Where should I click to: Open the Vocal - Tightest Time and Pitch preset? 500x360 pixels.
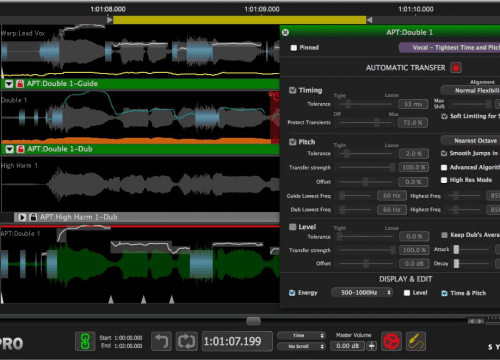coord(449,48)
